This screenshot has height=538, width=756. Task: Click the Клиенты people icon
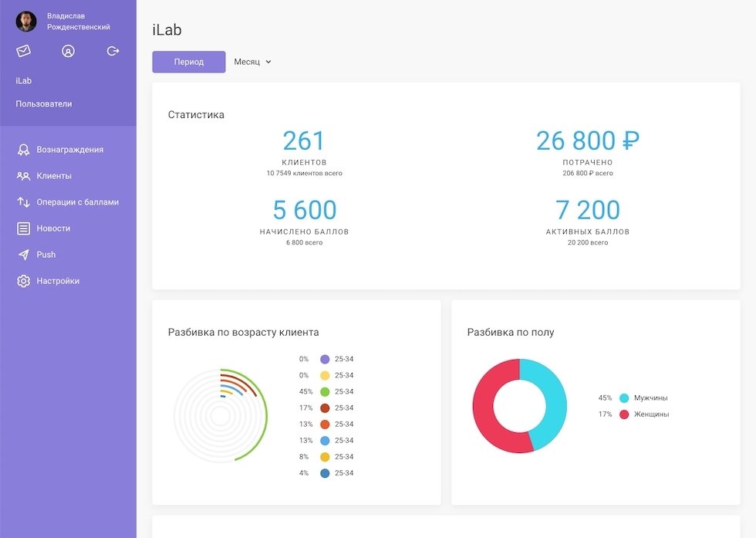click(23, 176)
